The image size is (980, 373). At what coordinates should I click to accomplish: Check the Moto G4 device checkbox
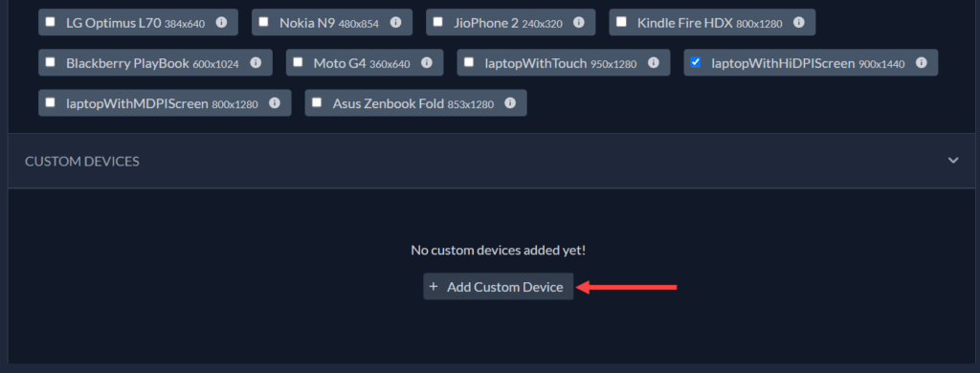tap(299, 62)
